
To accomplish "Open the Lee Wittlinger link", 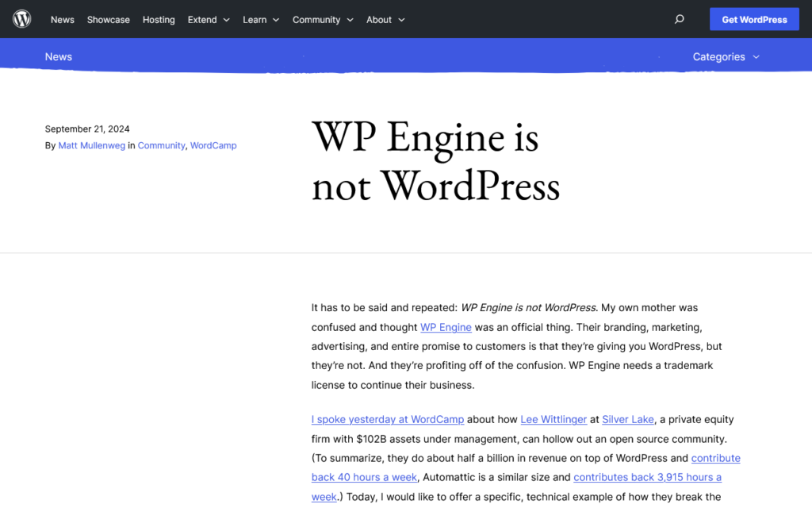I will (553, 419).
